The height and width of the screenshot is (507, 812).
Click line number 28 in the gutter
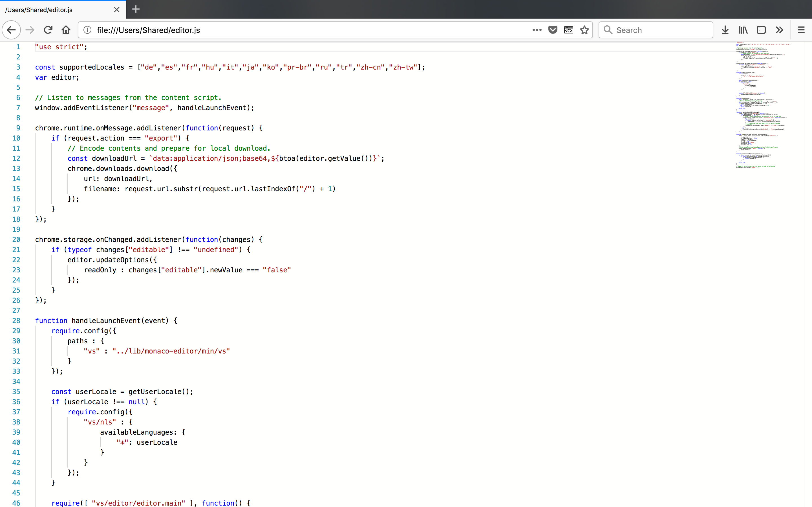coord(16,321)
